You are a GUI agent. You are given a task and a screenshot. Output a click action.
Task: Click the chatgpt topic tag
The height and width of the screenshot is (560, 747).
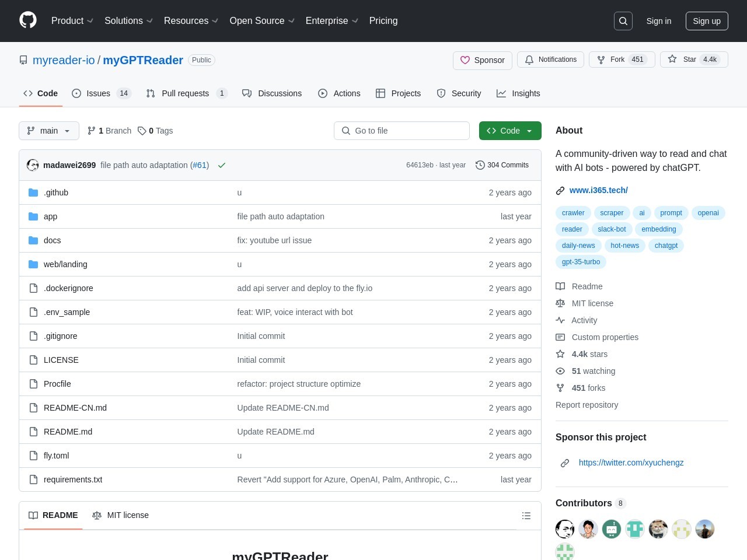click(x=666, y=246)
